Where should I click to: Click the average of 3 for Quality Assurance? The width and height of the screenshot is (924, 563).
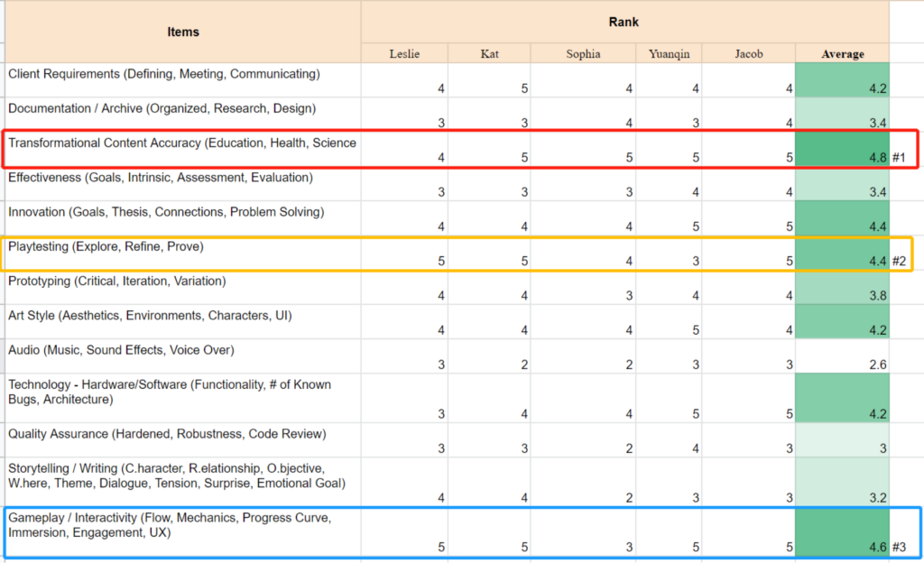[842, 440]
